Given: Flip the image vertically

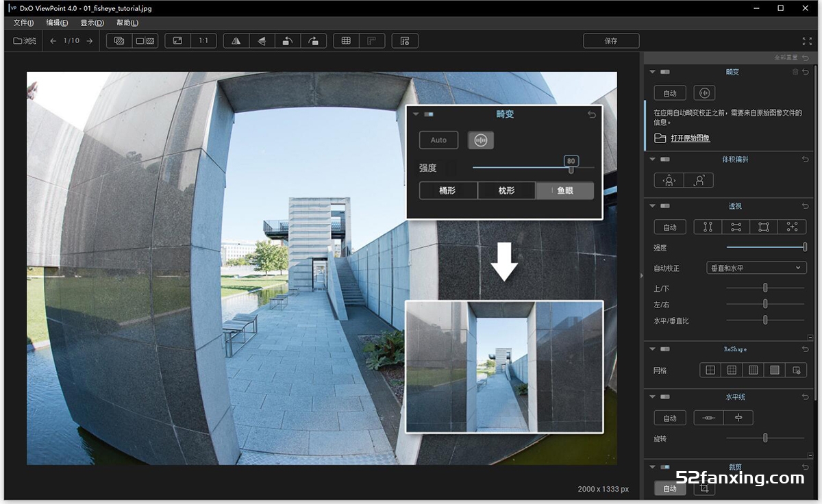Looking at the screenshot, I should pos(262,41).
